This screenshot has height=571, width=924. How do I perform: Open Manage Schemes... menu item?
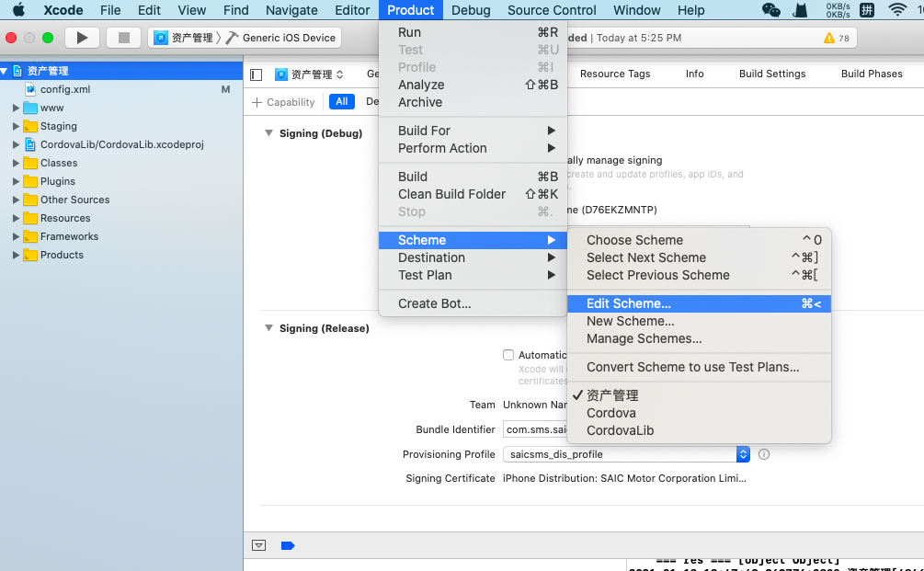click(699, 338)
